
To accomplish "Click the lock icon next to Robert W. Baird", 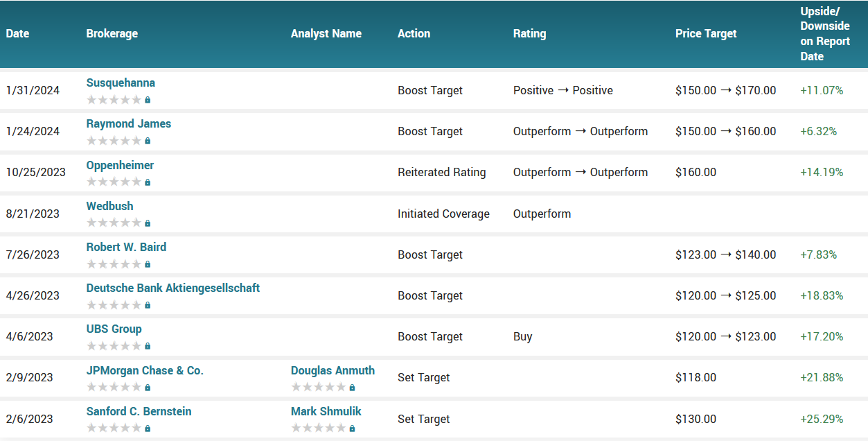I will point(148,263).
